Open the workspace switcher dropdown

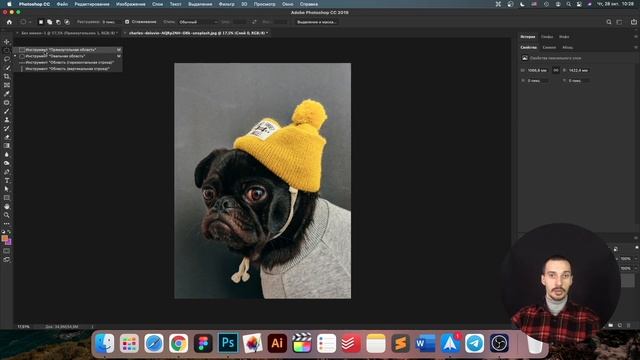click(620, 22)
